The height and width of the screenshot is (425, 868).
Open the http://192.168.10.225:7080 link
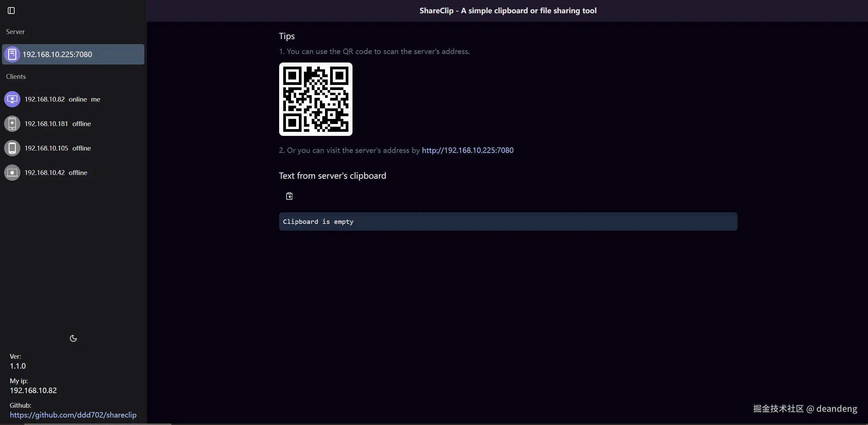pos(467,150)
